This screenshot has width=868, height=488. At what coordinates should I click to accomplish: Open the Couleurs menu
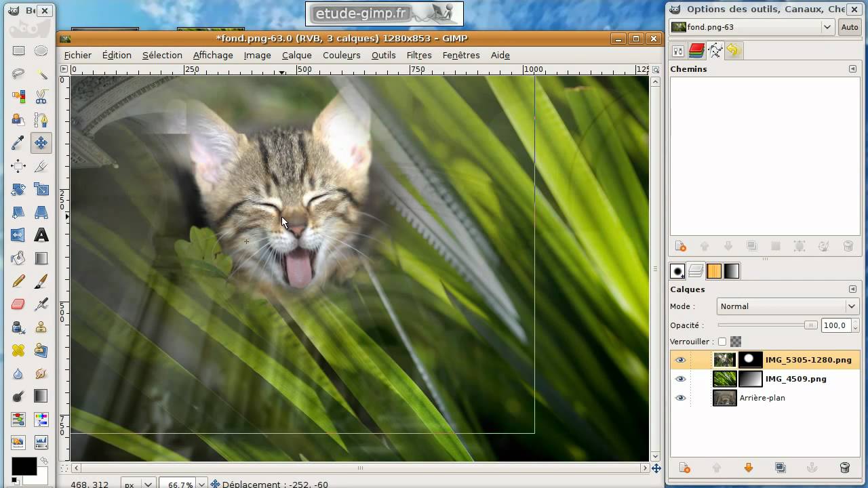coord(342,55)
